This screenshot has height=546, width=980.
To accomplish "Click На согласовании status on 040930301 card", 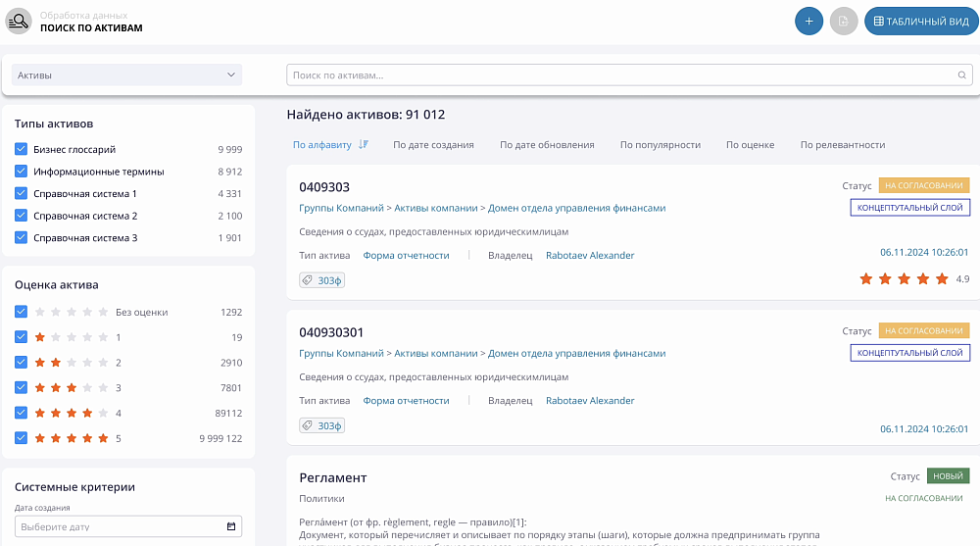I will click(x=924, y=330).
